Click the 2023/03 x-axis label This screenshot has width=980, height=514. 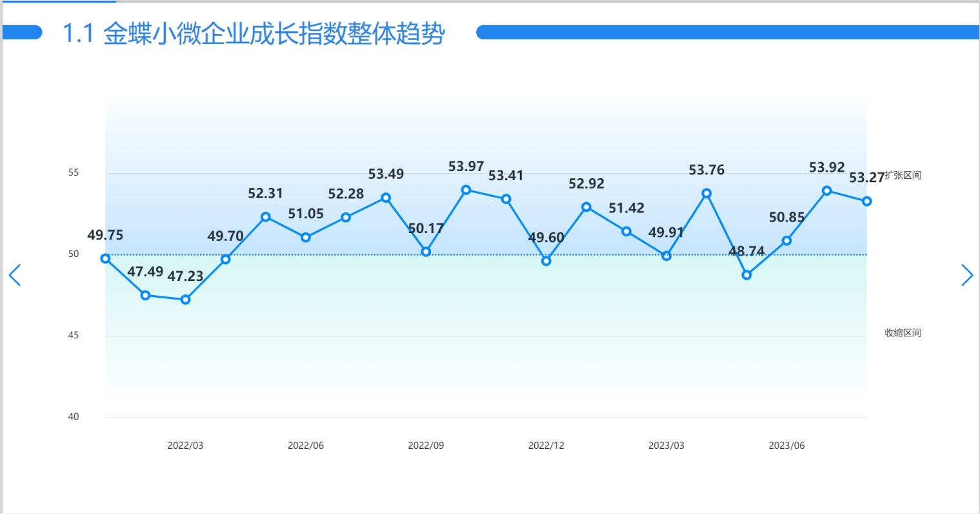coord(666,446)
